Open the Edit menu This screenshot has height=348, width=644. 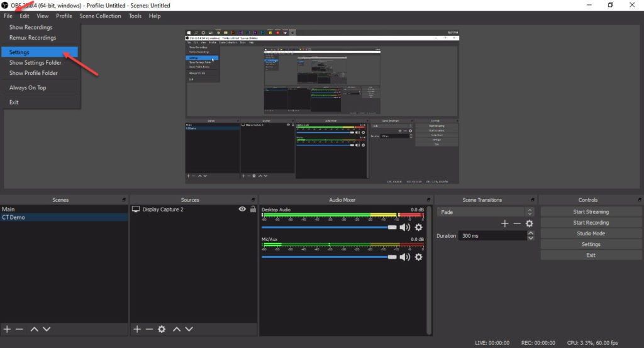click(25, 16)
